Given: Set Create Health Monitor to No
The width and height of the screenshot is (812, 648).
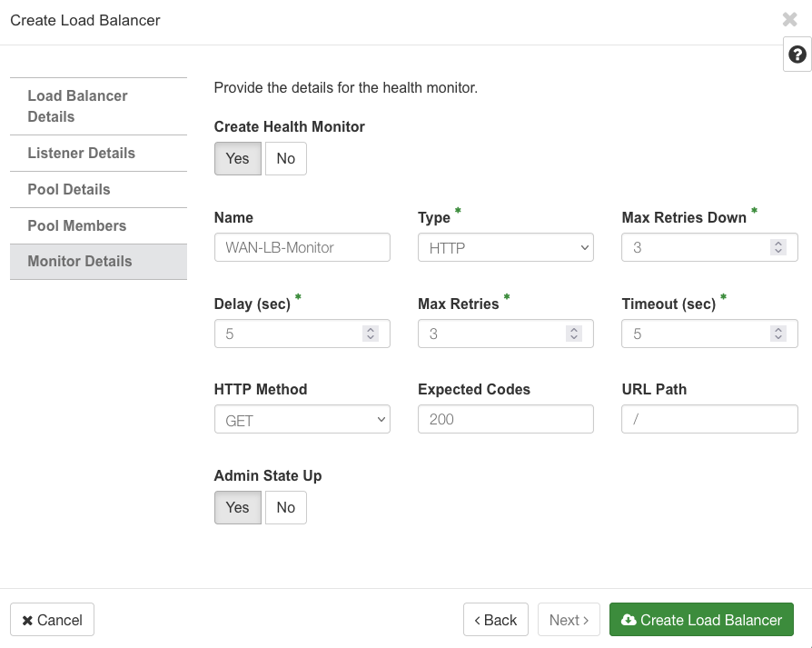Looking at the screenshot, I should pyautogui.click(x=285, y=158).
